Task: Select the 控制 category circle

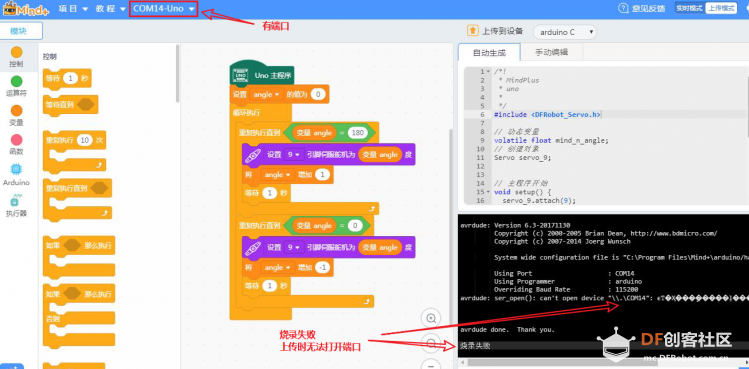Action: click(x=16, y=52)
